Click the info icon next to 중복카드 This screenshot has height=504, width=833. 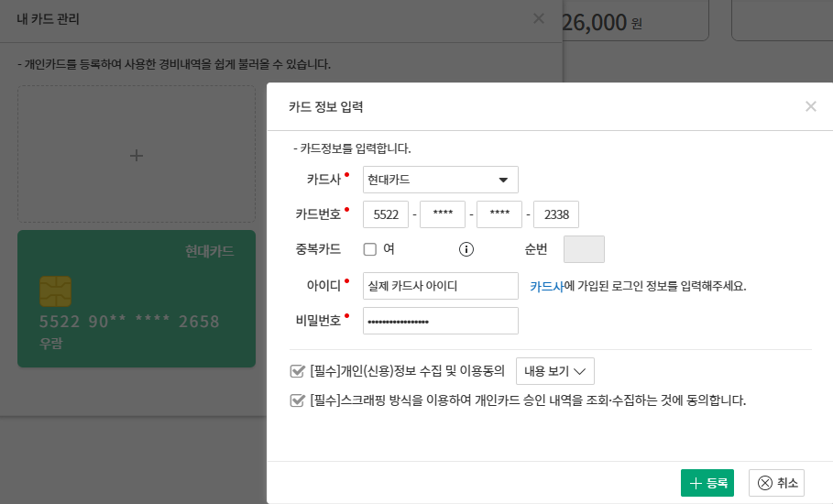pyautogui.click(x=466, y=249)
